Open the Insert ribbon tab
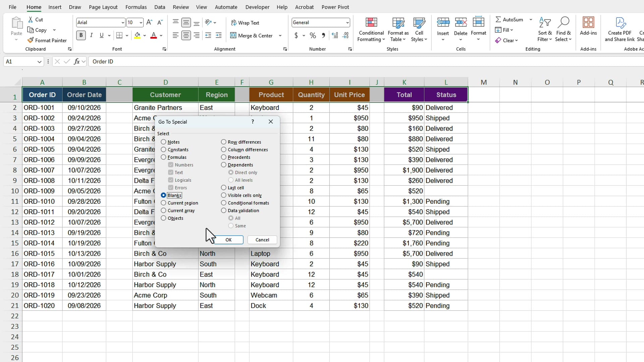The width and height of the screenshot is (644, 362). [x=55, y=7]
